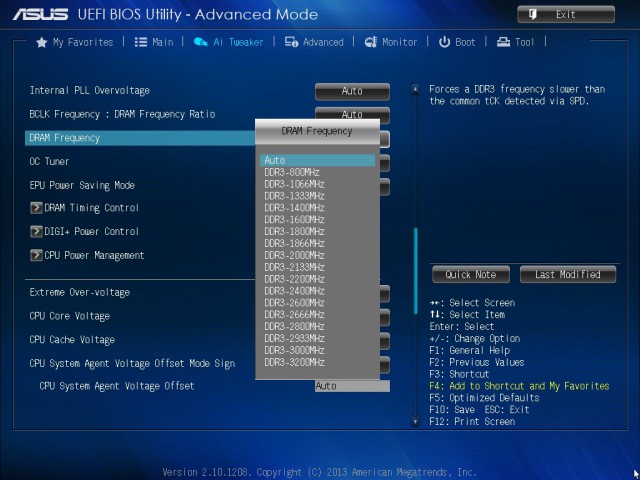Open the Tool tab
Viewport: 640px width, 480px height.
coord(515,42)
